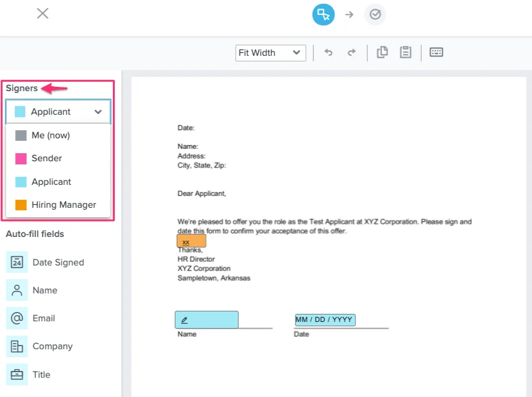Choose Me (now) from signers list

(58, 135)
